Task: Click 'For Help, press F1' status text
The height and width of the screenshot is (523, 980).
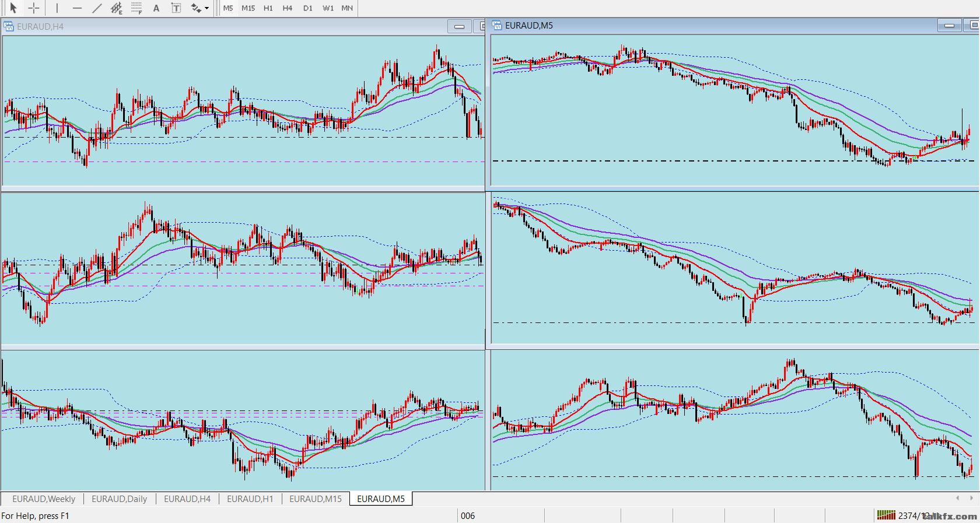Action: coord(35,516)
